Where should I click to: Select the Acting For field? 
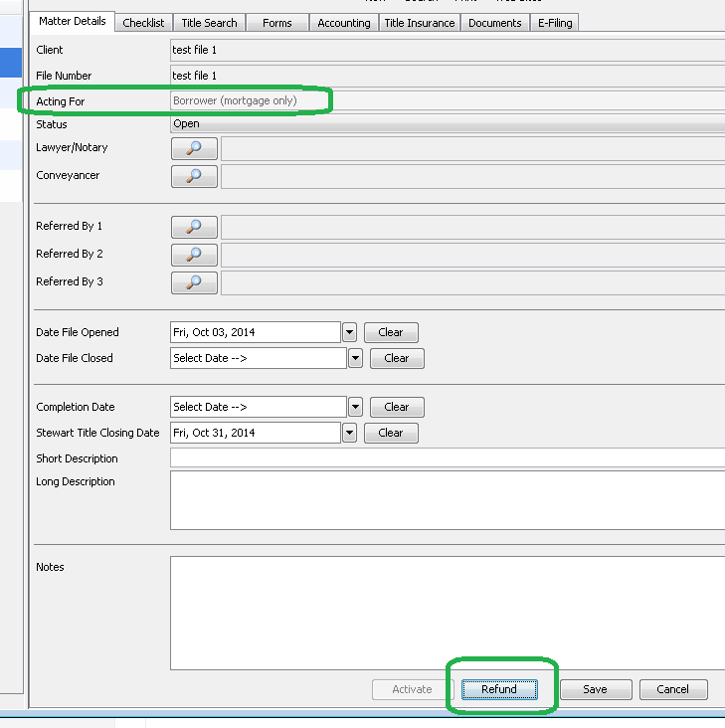pyautogui.click(x=448, y=100)
